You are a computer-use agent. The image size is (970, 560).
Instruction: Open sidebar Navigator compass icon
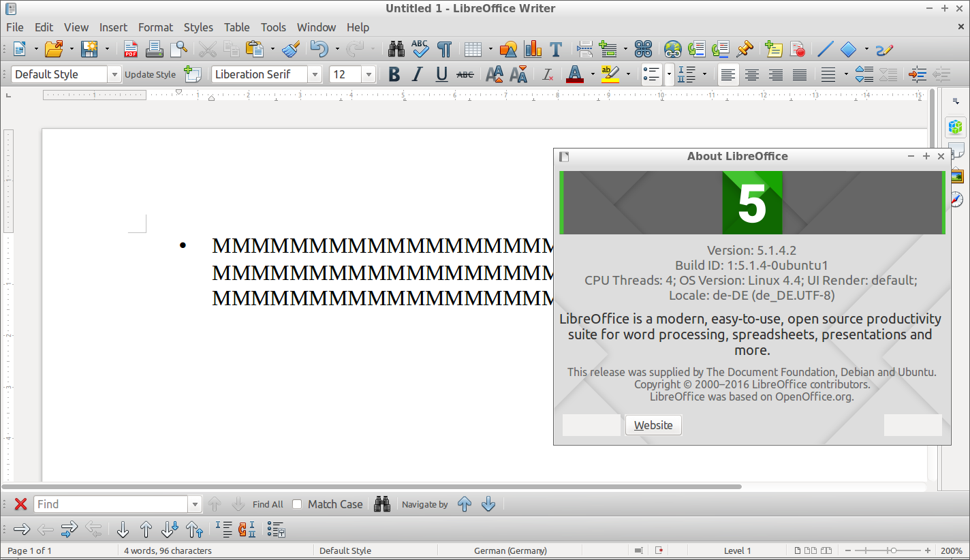click(956, 199)
